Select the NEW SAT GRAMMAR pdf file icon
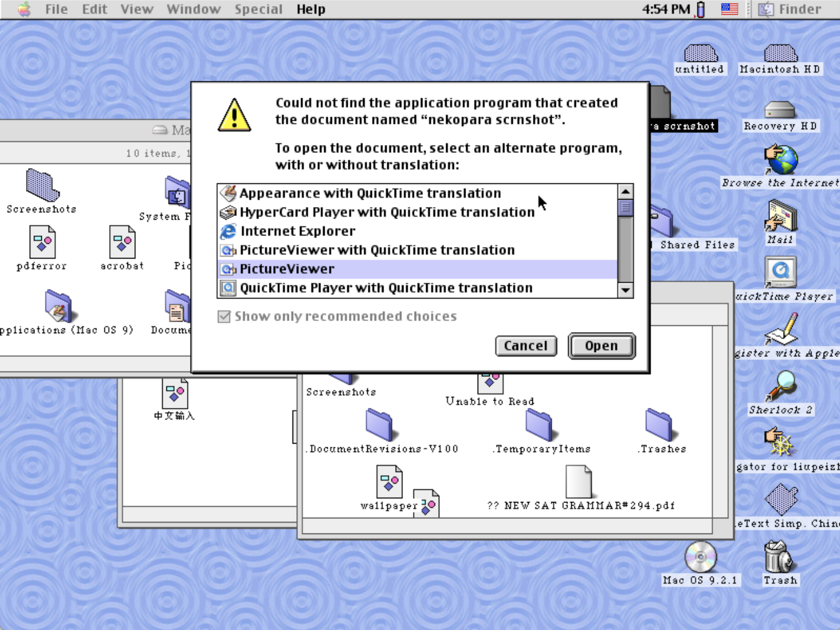This screenshot has width=840, height=630. tap(578, 482)
